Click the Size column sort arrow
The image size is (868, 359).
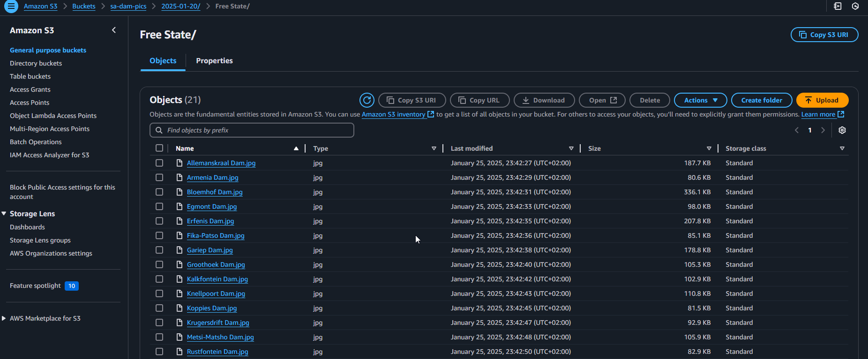coord(709,148)
